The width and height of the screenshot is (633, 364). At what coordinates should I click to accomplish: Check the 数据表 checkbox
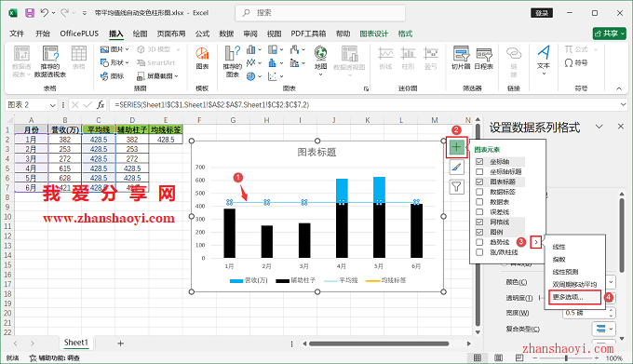click(479, 202)
